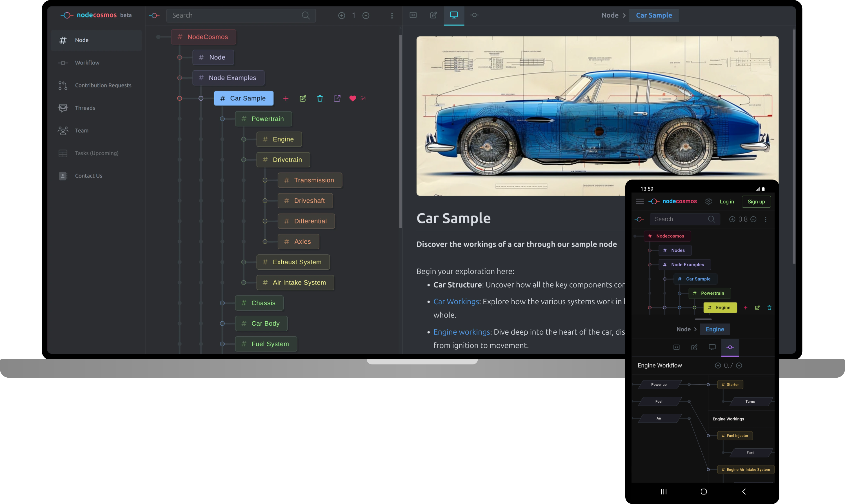Zoom out the Engine Workflow (0.7)
The width and height of the screenshot is (845, 504).
point(739,366)
